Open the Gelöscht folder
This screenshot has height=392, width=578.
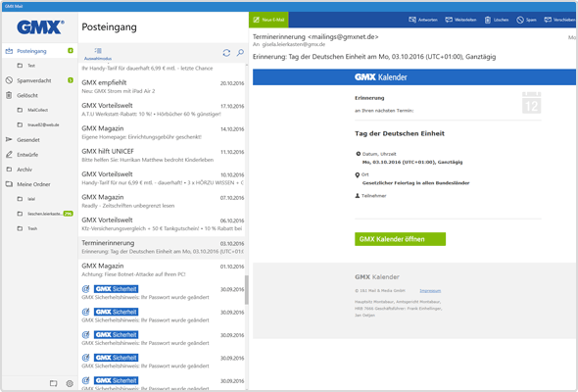point(39,95)
